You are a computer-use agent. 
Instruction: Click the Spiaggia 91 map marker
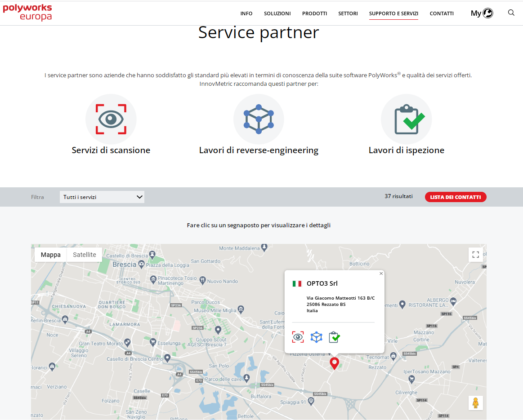pyautogui.click(x=311, y=401)
